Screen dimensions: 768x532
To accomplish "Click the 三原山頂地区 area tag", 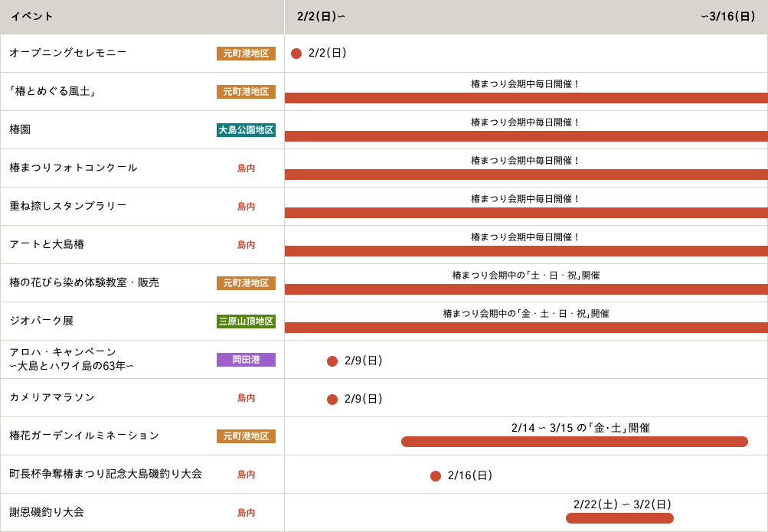I will (x=246, y=321).
